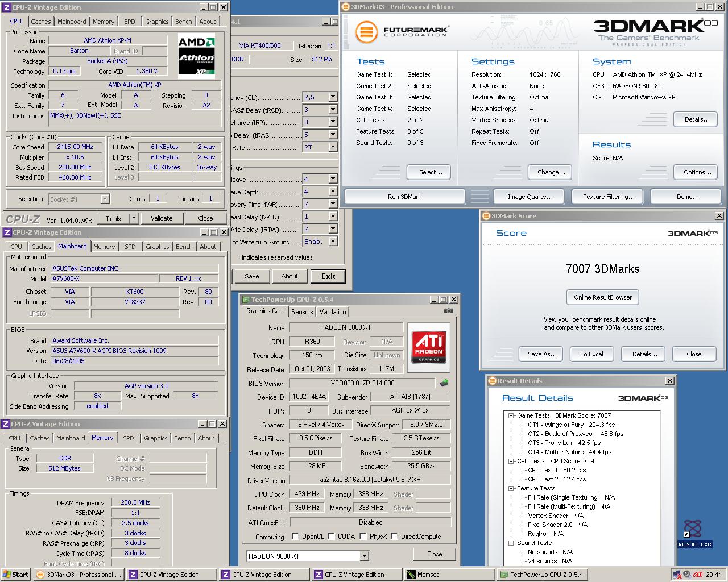The height and width of the screenshot is (582, 728).
Task: Select the GT1 - Wings of Fury result row
Action: coord(571,425)
